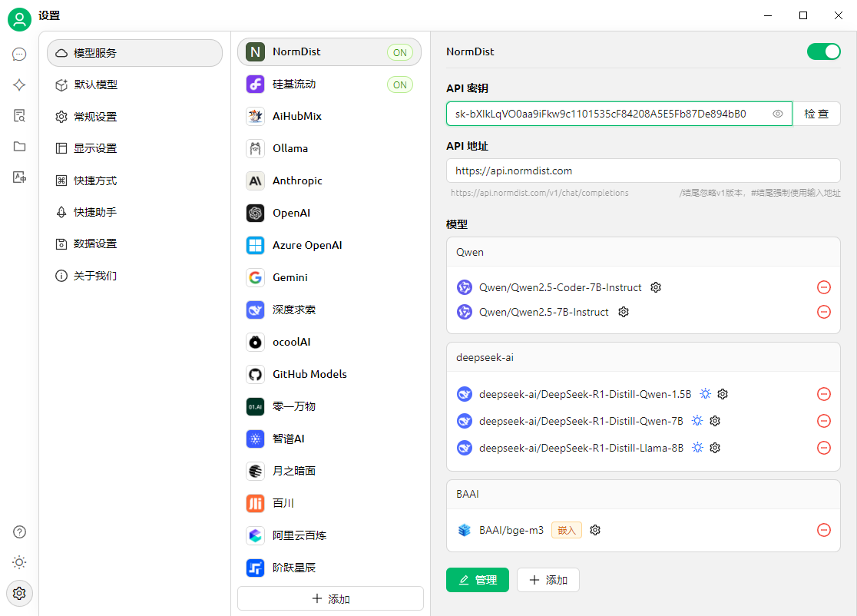Select the 零一万物 provider
Screen dimensions: 857x616
pyautogui.click(x=329, y=406)
